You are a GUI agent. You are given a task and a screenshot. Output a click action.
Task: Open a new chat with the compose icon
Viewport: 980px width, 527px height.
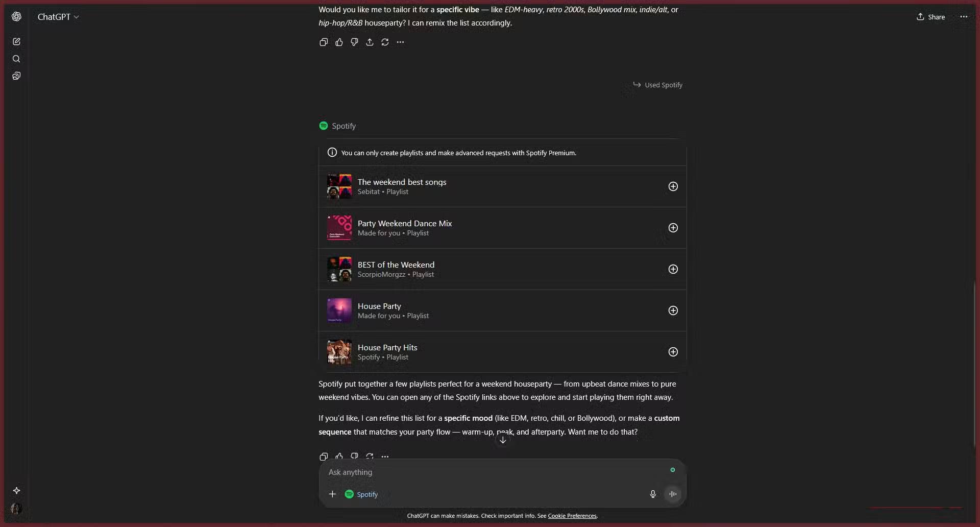tap(17, 41)
